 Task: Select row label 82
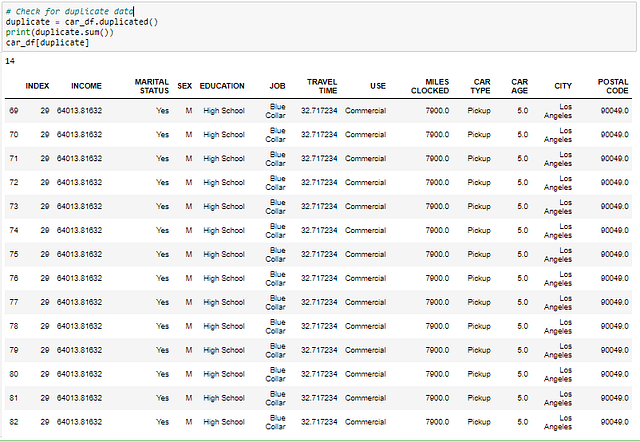[x=13, y=422]
